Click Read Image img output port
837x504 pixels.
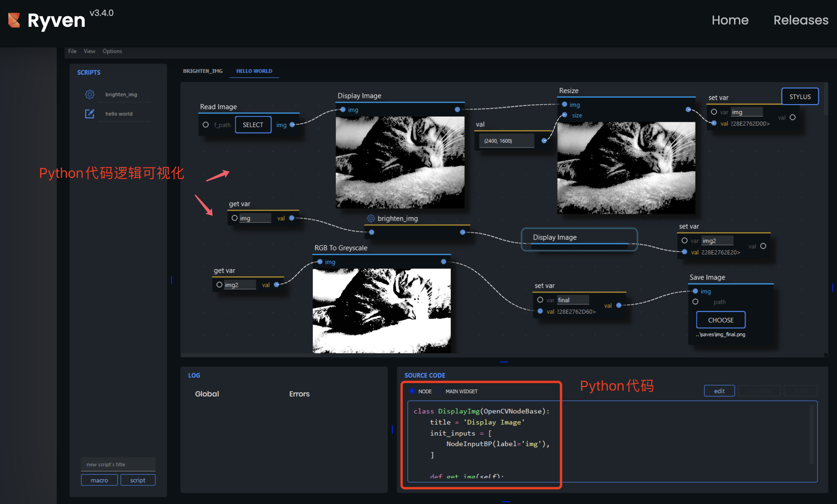292,125
